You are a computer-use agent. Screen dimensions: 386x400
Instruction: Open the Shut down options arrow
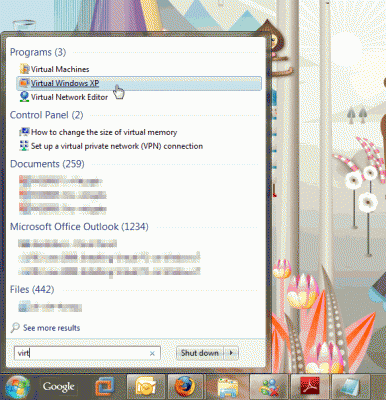pyautogui.click(x=231, y=353)
